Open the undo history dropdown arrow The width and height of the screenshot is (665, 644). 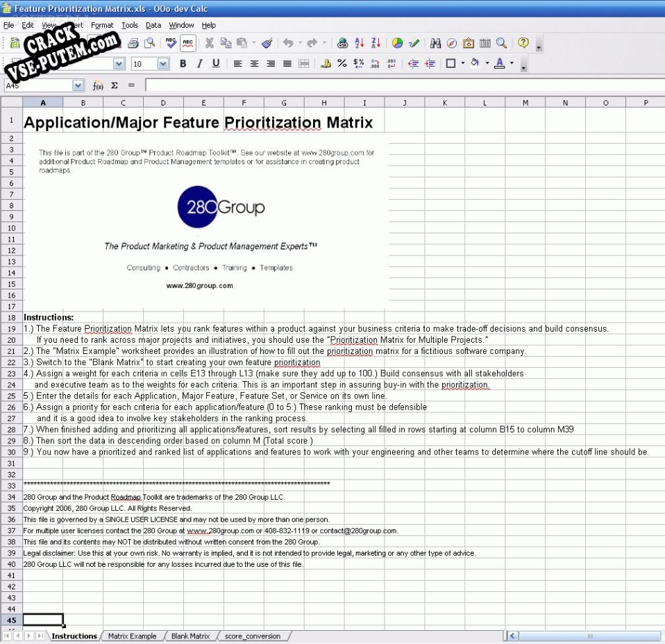[299, 43]
